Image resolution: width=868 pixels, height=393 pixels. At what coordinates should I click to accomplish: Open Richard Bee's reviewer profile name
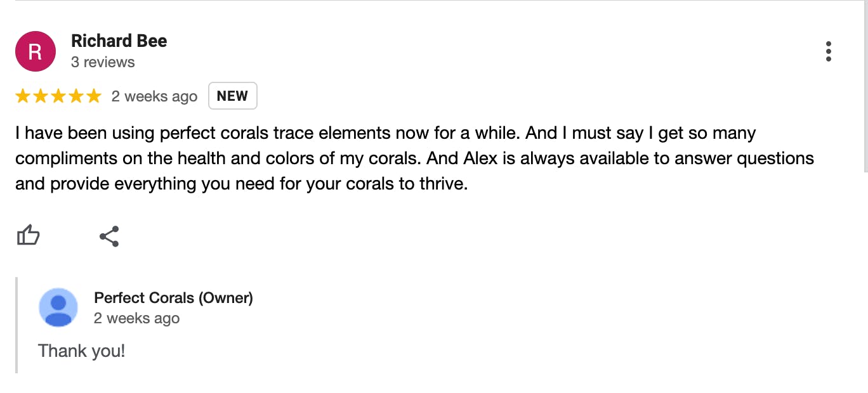click(119, 41)
